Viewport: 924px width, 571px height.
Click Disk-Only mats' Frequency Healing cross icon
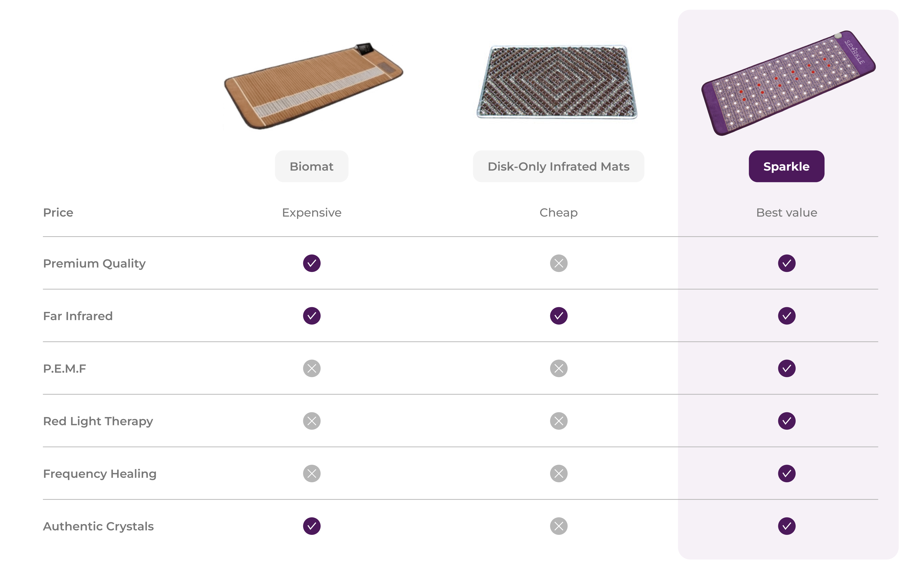[x=558, y=473]
